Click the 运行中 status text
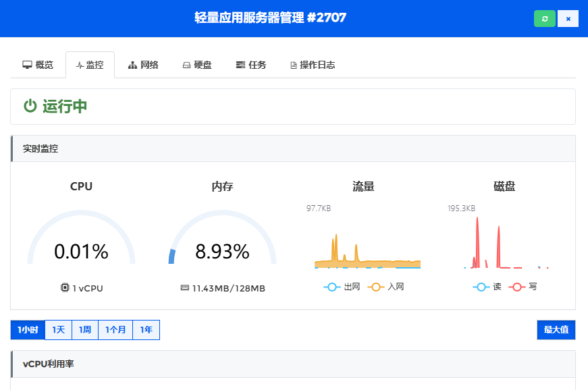 coord(65,107)
